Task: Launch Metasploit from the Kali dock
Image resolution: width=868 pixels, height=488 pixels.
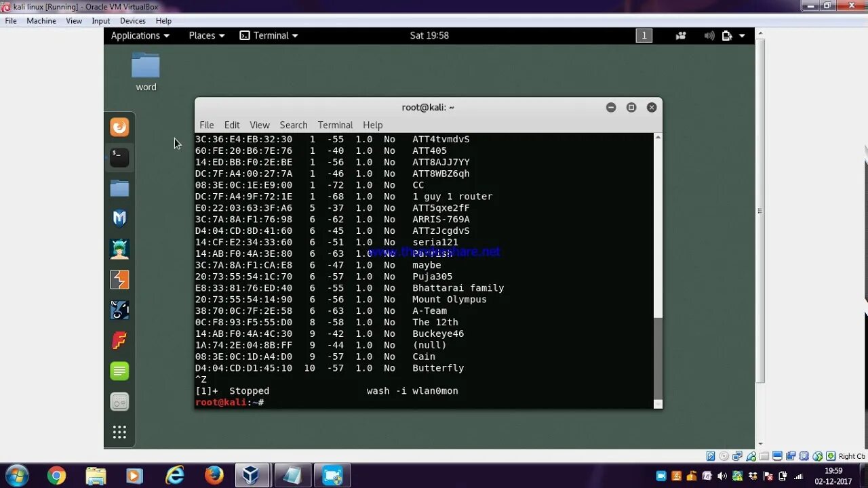Action: pos(119,218)
